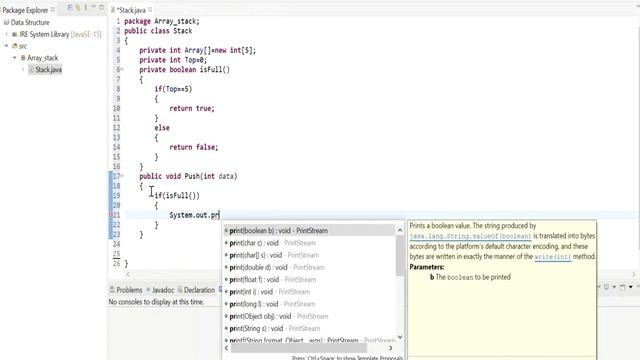Click 'return true;' on line 10
Viewport: 640px width, 360px height.
192,109
